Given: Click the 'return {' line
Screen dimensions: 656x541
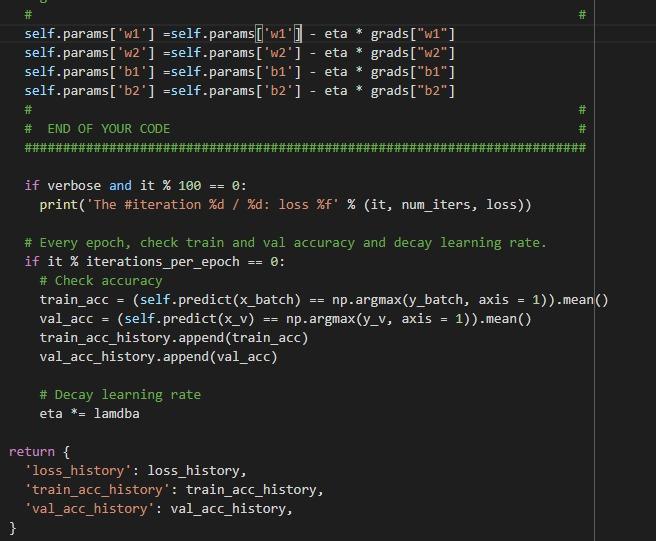Looking at the screenshot, I should pos(39,451).
